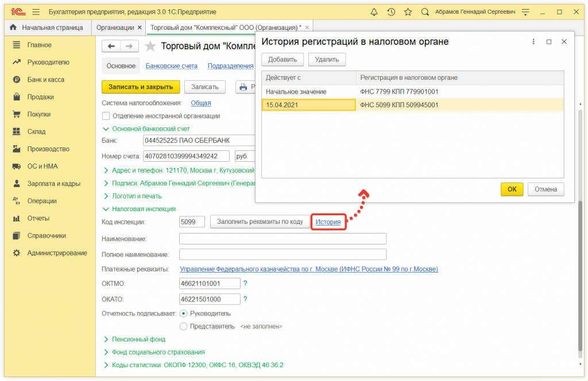Select the 'Представитель' radio button
The image size is (588, 381).
tap(184, 326)
